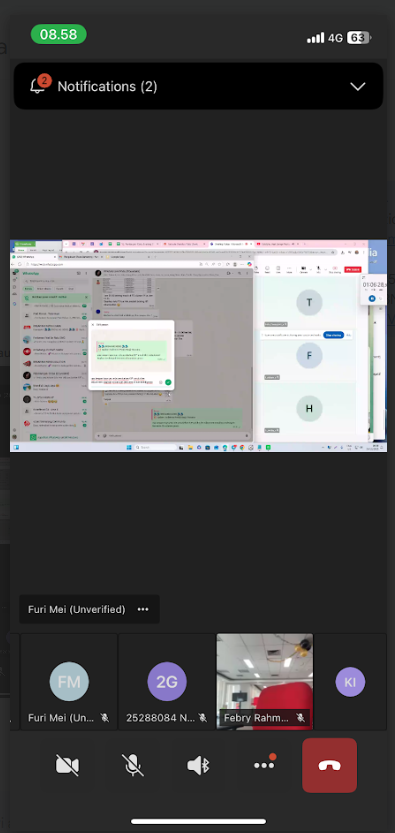Click the Windows Start icon in shared taskbar
This screenshot has height=833, width=395.
pyautogui.click(x=128, y=447)
